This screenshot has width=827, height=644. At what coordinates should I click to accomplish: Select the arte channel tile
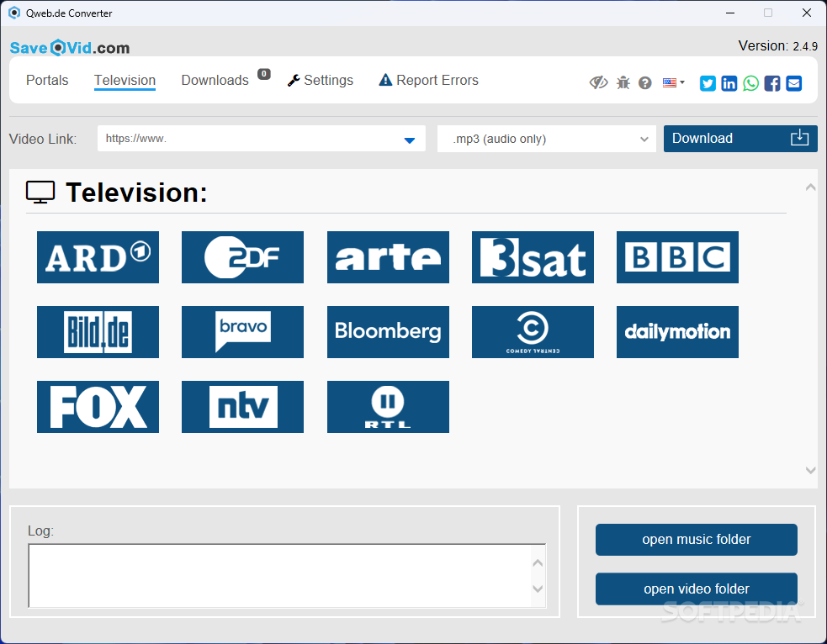click(388, 257)
